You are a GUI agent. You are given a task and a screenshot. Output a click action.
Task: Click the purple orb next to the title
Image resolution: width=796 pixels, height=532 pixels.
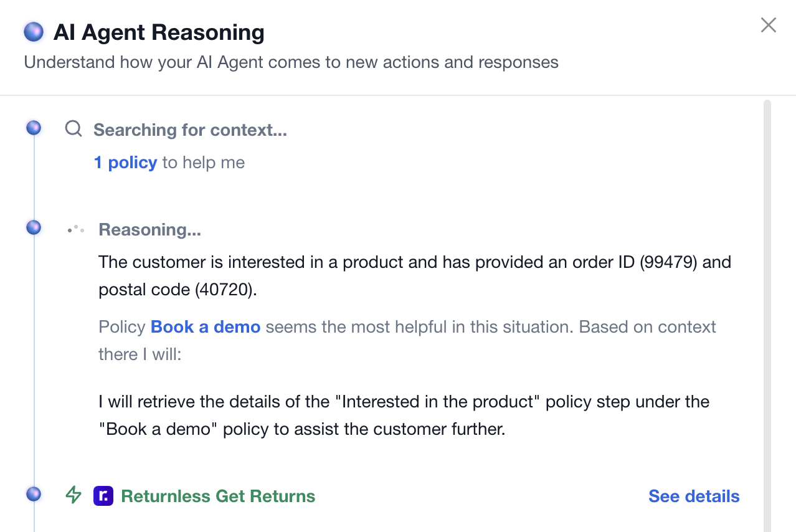[34, 31]
